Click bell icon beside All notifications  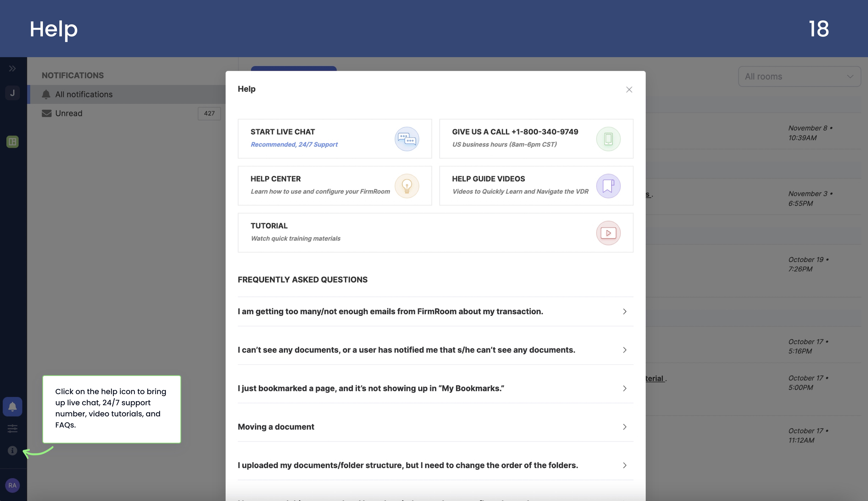tap(46, 94)
